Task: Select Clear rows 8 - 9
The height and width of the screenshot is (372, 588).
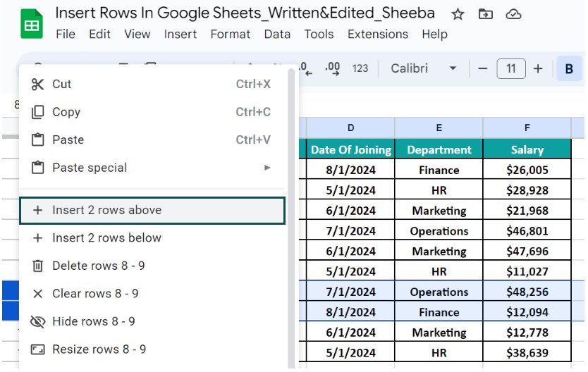Action: [x=152, y=293]
